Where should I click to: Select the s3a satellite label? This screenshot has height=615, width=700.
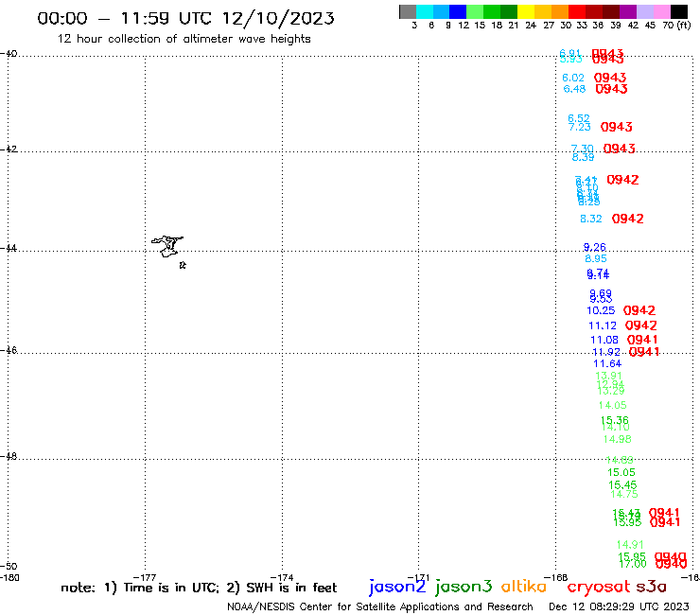pyautogui.click(x=651, y=587)
